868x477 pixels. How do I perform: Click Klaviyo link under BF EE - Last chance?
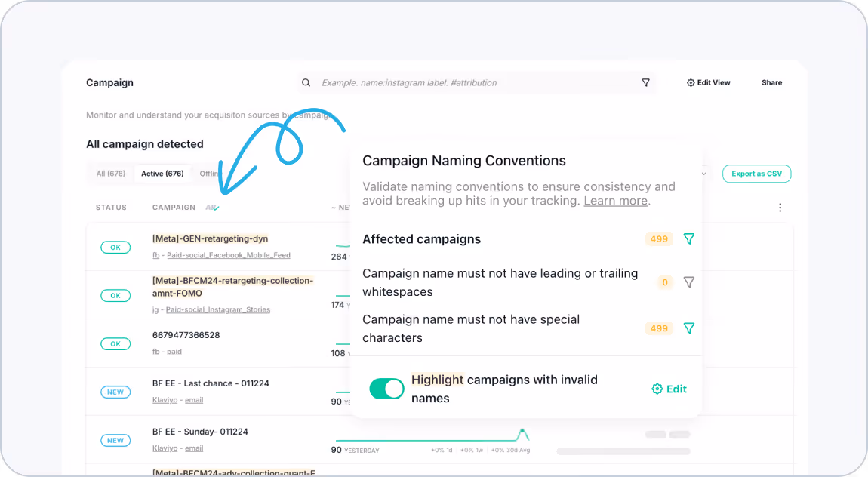165,400
